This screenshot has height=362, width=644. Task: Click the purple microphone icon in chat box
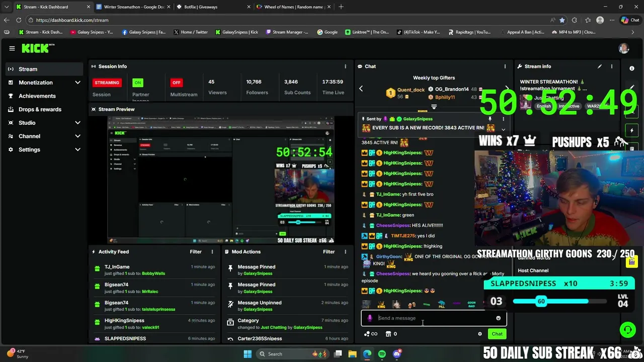(370, 318)
